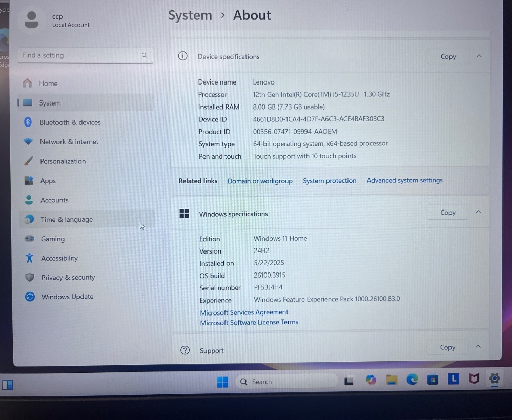The width and height of the screenshot is (512, 420).
Task: Copy the Support information
Action: pos(447,347)
